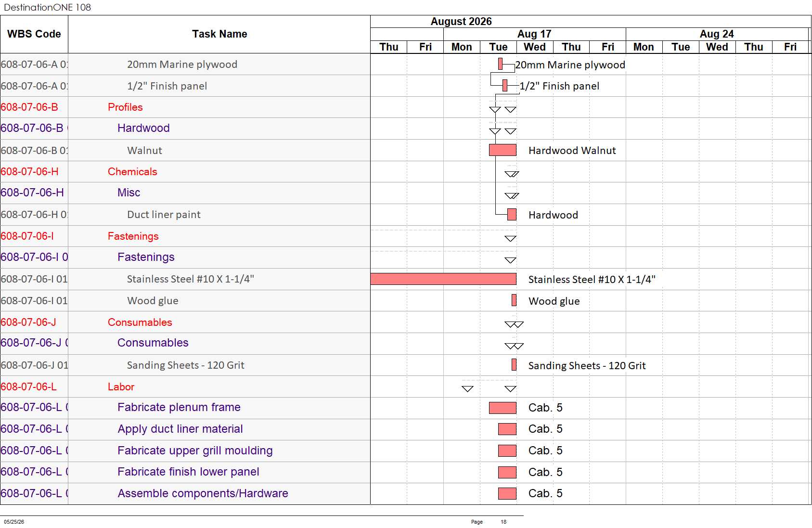Click the Cab. 5 label beside Fabricate plenum frame
Viewport: 812px width, 528px height.
(545, 408)
